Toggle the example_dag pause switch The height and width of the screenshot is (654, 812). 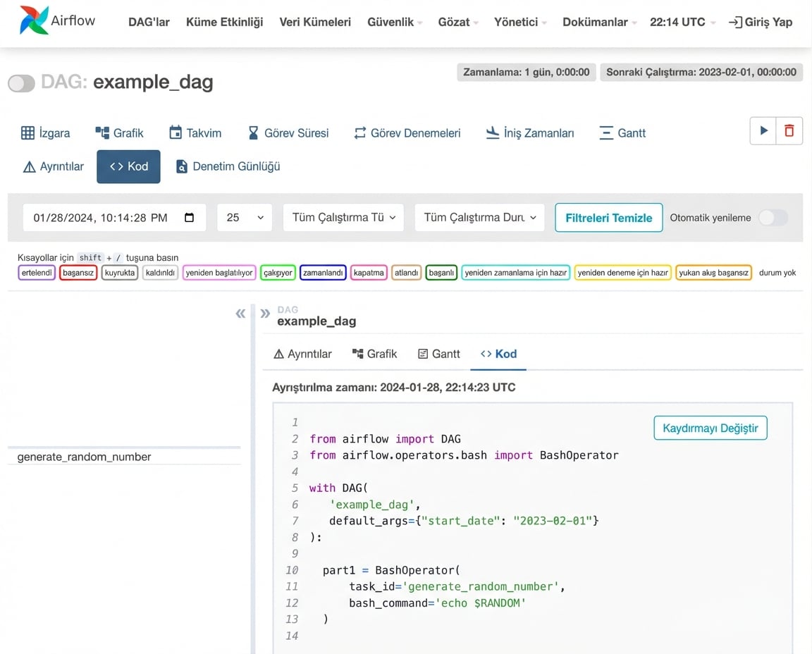pyautogui.click(x=21, y=84)
